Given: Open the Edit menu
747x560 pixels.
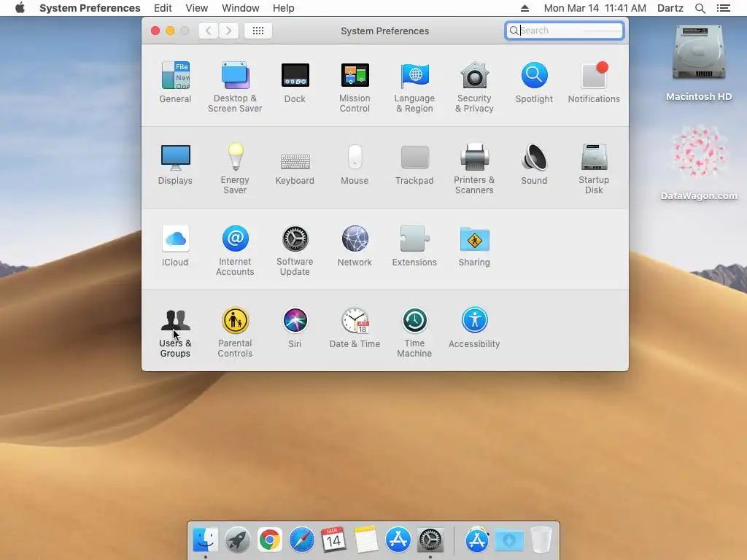Looking at the screenshot, I should 163,8.
